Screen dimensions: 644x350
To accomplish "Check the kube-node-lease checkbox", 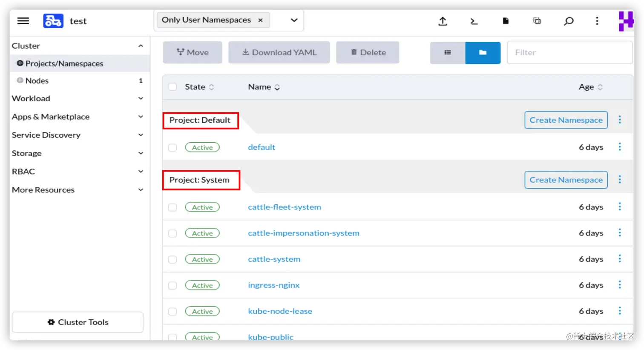I will pos(172,311).
